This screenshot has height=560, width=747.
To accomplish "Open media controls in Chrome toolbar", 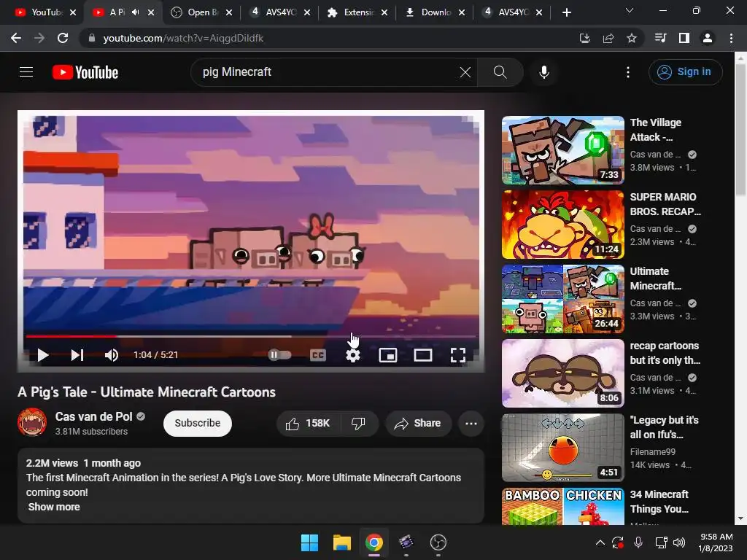I will coord(661,38).
